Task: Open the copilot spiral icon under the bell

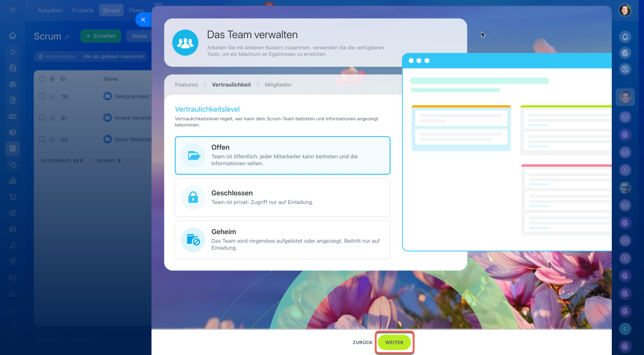Action: coord(625,53)
